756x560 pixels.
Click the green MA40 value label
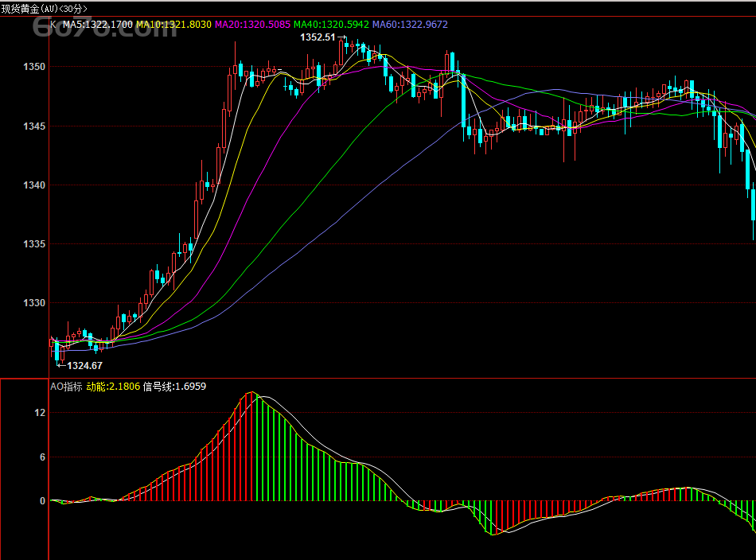tap(331, 25)
